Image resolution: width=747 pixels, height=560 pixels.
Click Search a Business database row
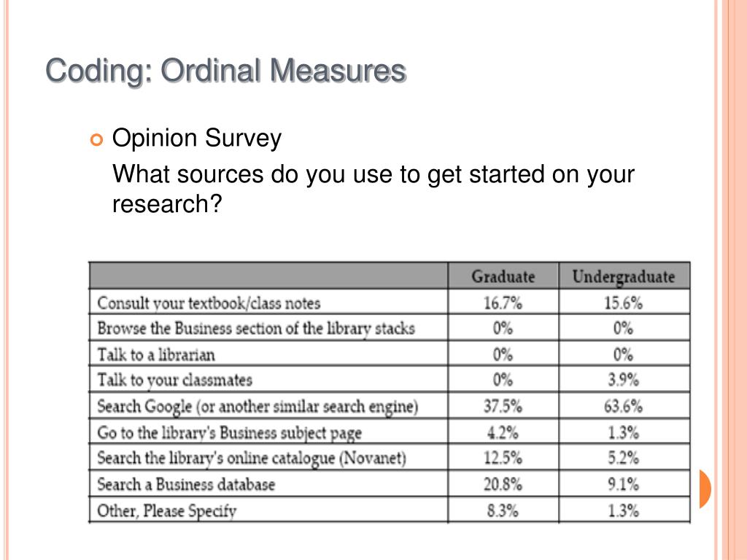tap(390, 484)
